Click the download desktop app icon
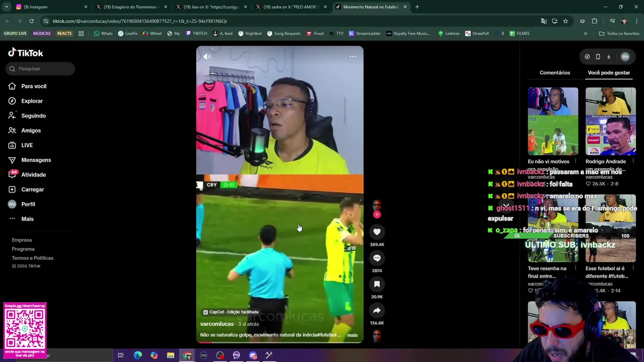Viewport: 644px width, 362px height. (608, 57)
